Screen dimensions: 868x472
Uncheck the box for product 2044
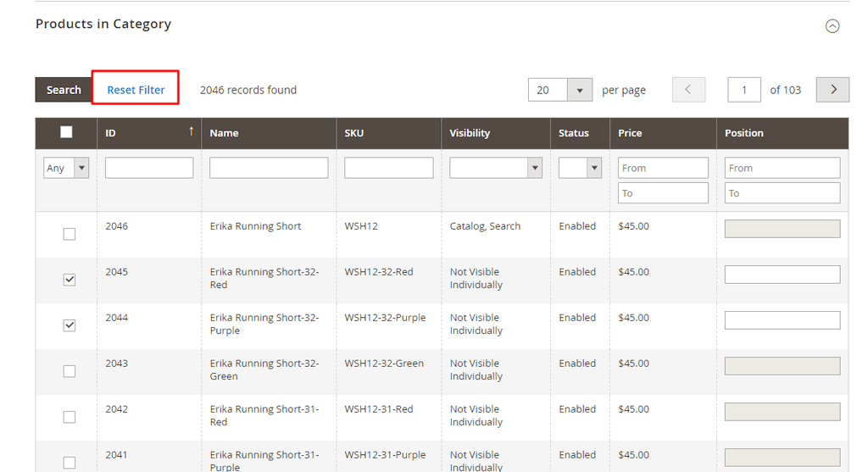pyautogui.click(x=70, y=325)
